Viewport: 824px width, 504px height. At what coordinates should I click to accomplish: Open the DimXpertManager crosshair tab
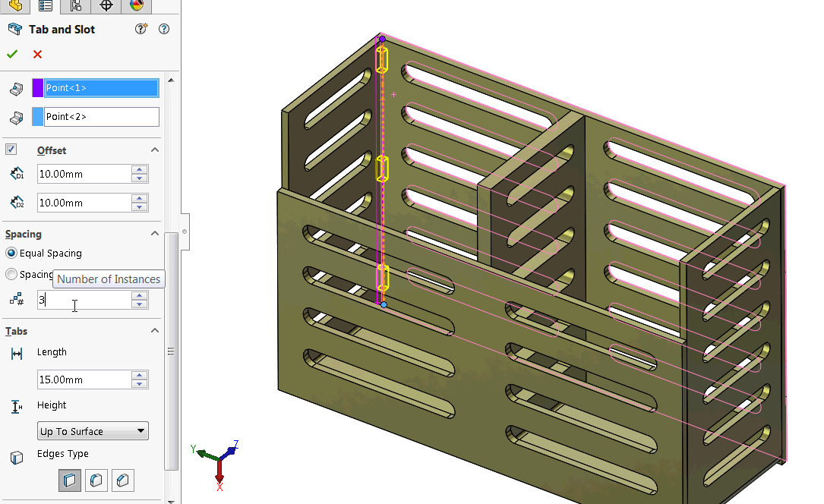tap(106, 6)
